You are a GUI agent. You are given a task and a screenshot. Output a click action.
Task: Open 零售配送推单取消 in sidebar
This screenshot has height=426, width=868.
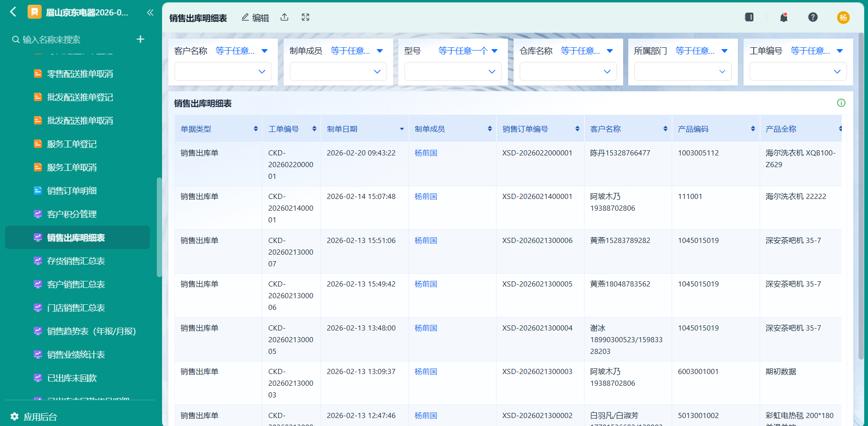click(x=77, y=74)
